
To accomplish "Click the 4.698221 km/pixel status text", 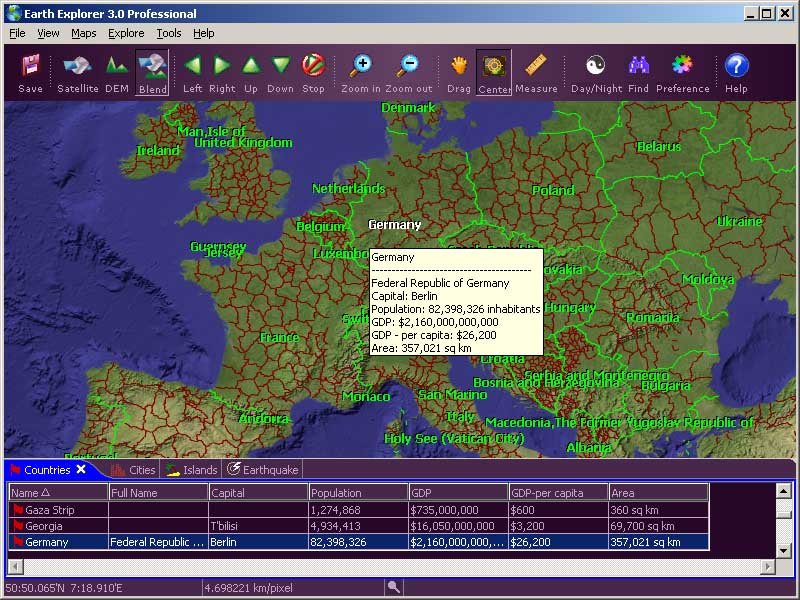I will point(248,588).
